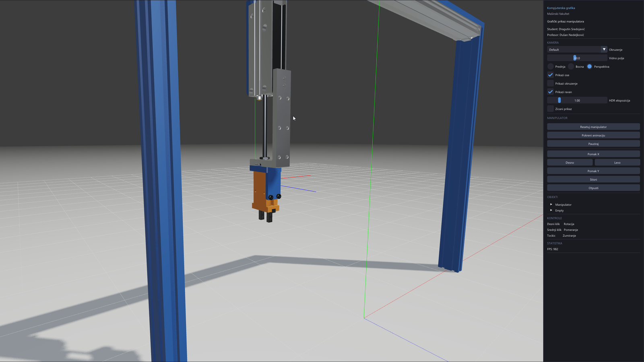This screenshot has height=362, width=644.
Task: Click the Pomak Y button
Action: pyautogui.click(x=593, y=171)
